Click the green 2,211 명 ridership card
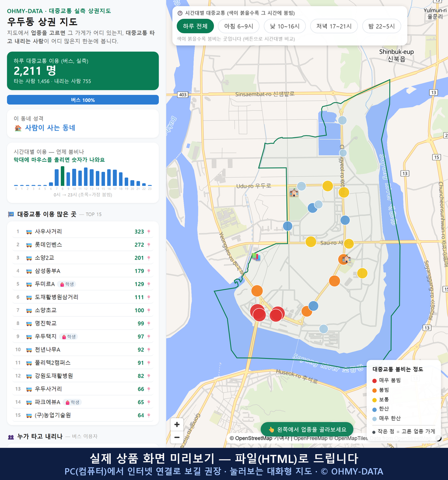The height and width of the screenshot is (480, 448). point(83,71)
